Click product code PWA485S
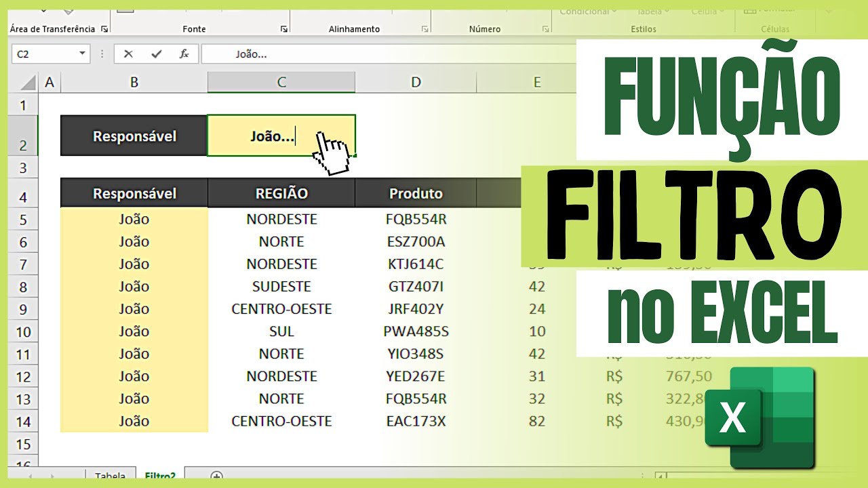The image size is (868, 488). click(x=416, y=331)
